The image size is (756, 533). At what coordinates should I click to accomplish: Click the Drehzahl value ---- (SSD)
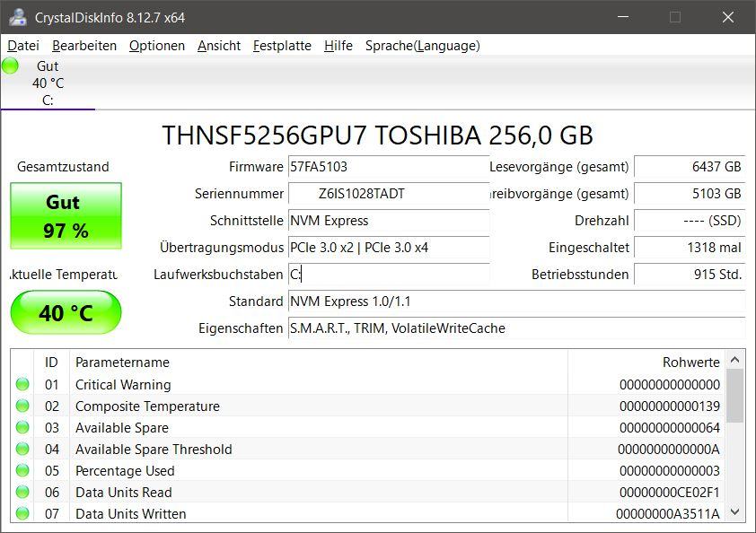690,221
